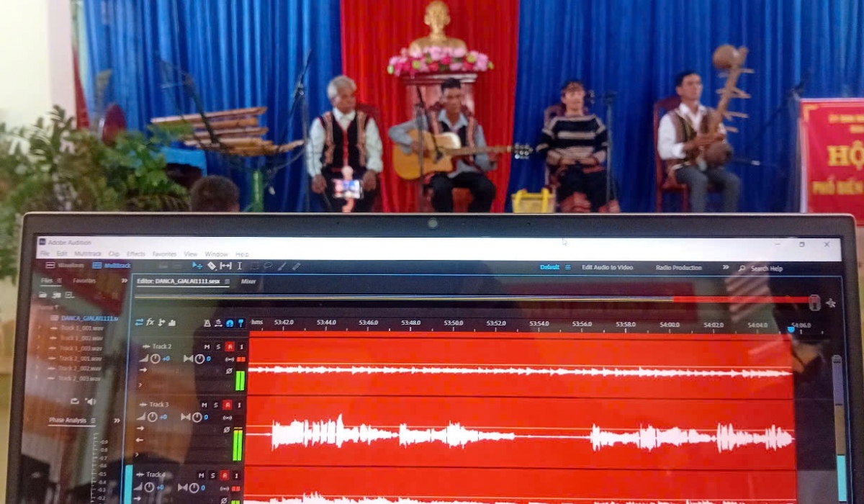Select the Radio Production workspace
864x504 pixels.
pos(678,268)
